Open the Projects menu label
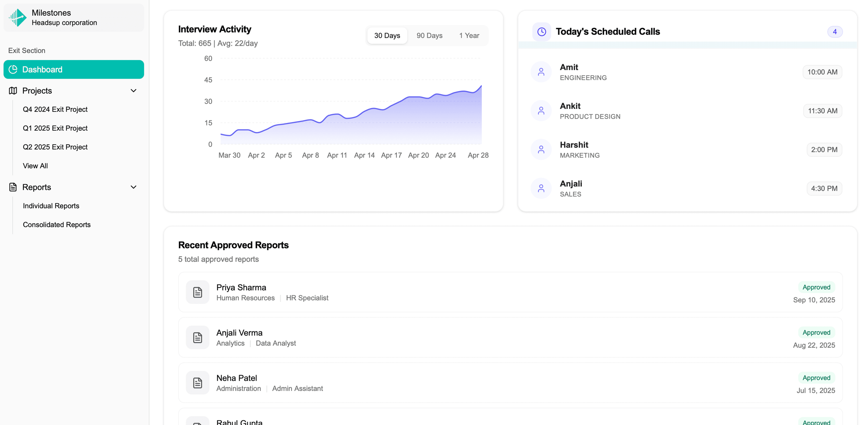This screenshot has width=868, height=425. [x=37, y=91]
